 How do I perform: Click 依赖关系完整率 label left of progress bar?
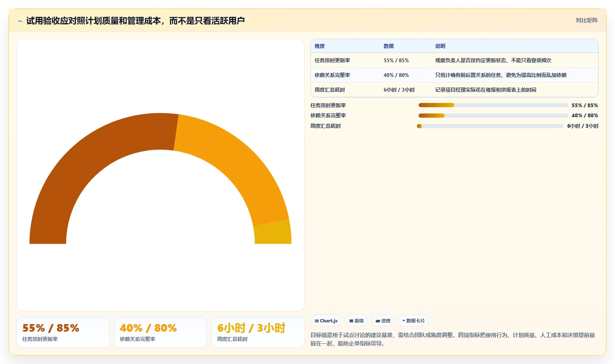pyautogui.click(x=328, y=116)
